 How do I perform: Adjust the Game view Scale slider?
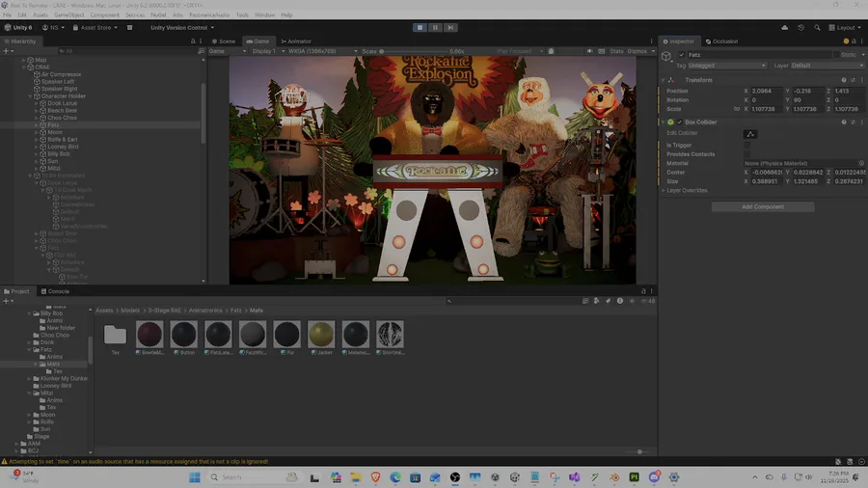[x=415, y=51]
